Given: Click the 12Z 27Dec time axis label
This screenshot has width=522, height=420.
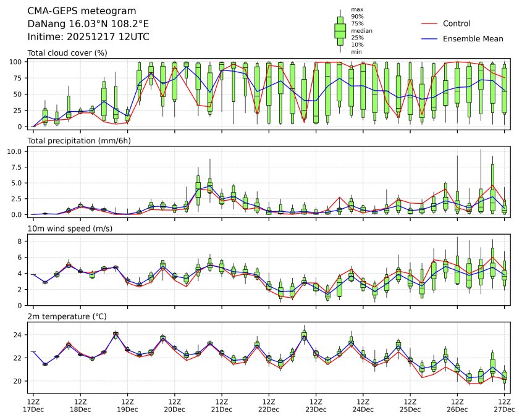Looking at the screenshot, I should point(504,405).
